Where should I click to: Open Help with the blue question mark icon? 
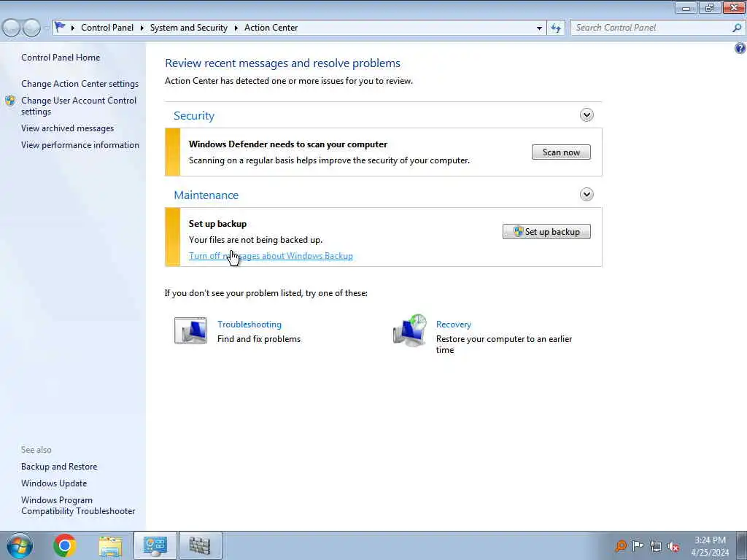[x=740, y=48]
